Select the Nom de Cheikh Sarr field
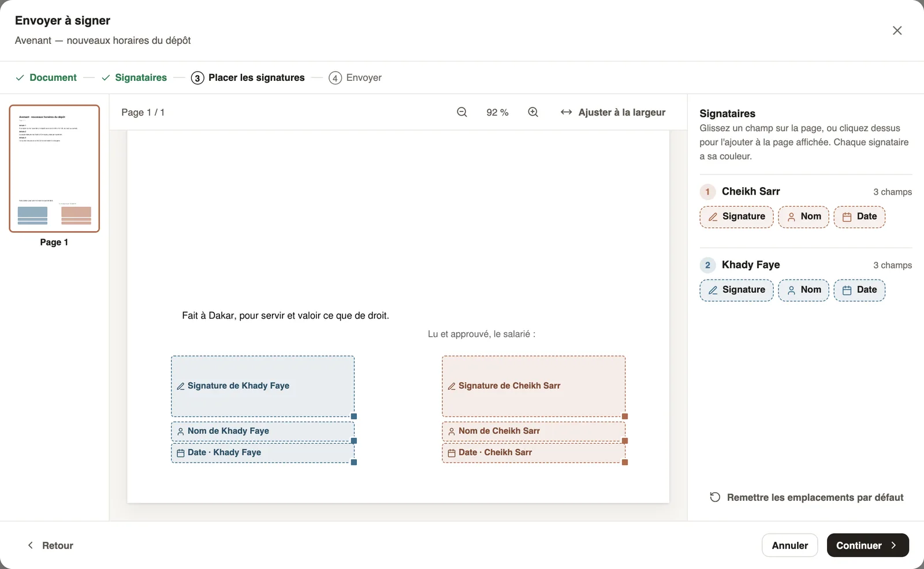Screen dimensions: 924x569 534,431
